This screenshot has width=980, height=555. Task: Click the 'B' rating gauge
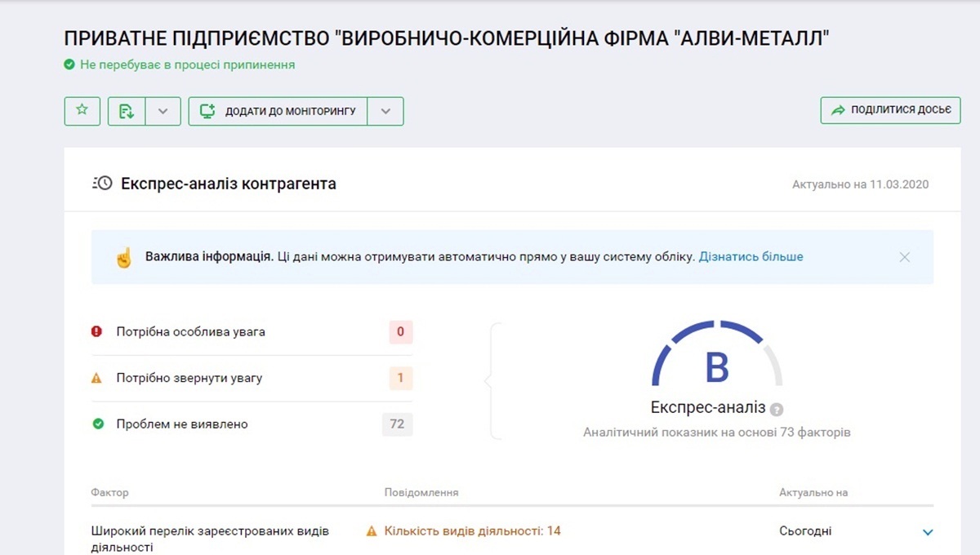[717, 353]
